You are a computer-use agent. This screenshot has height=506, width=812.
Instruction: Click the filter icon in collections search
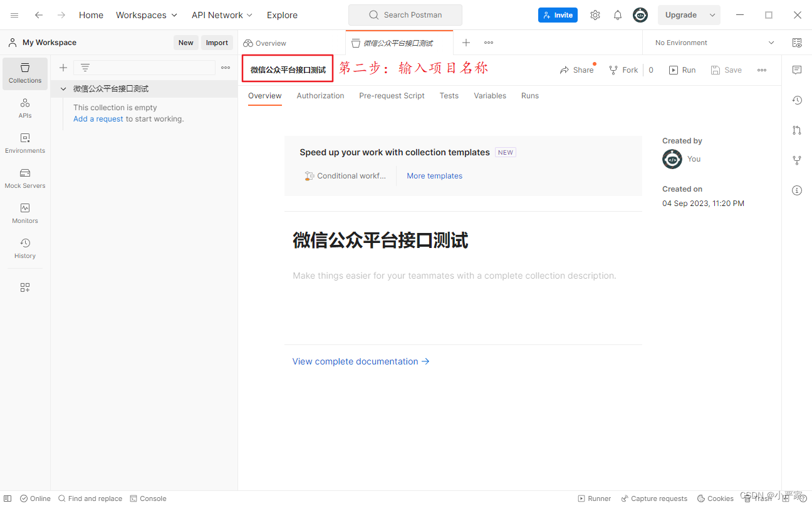85,68
